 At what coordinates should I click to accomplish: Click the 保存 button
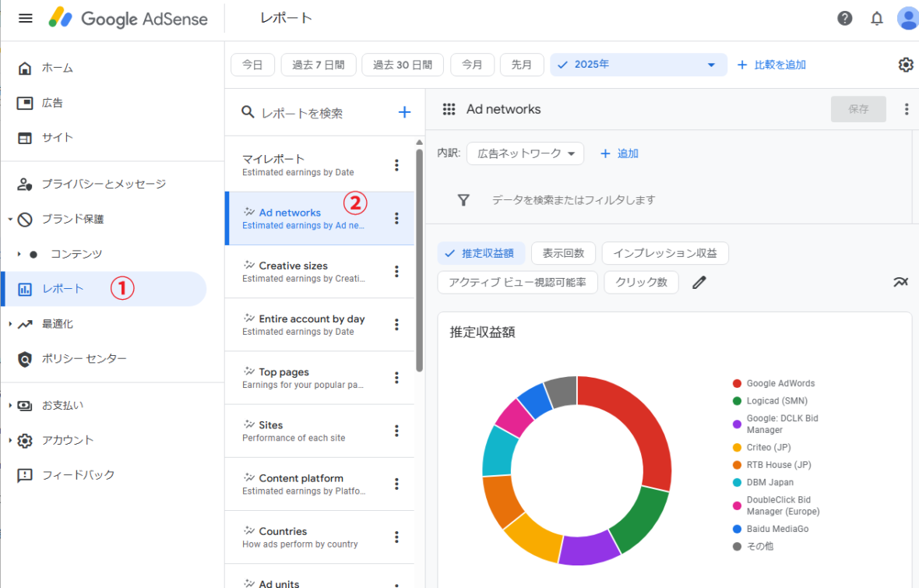pos(858,109)
